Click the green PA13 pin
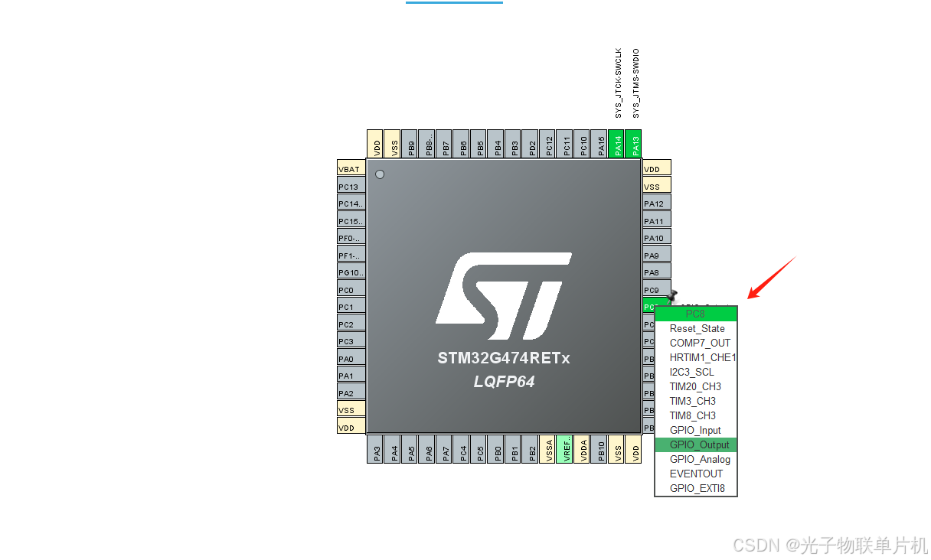931x560 pixels. click(634, 144)
